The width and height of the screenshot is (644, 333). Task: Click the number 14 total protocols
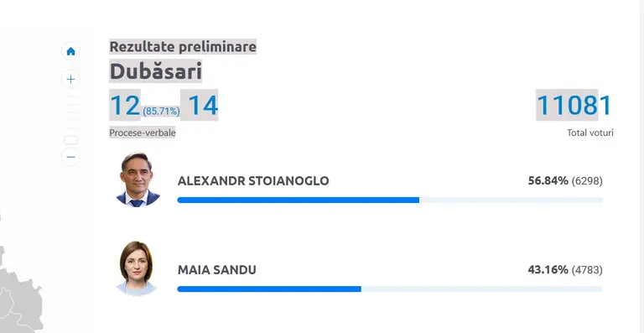(203, 105)
